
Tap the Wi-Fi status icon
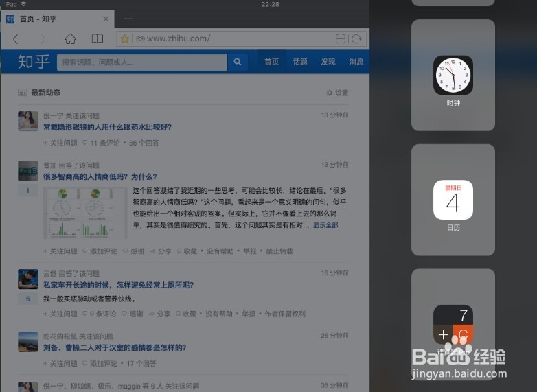(23, 4)
